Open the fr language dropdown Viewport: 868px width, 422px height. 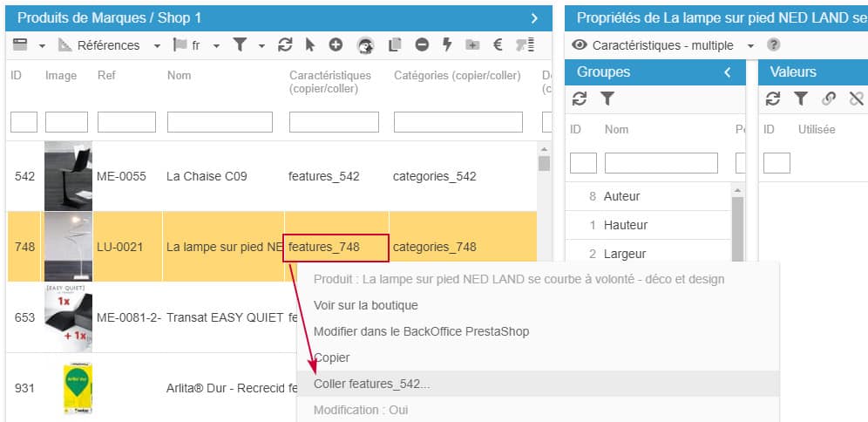pyautogui.click(x=216, y=45)
